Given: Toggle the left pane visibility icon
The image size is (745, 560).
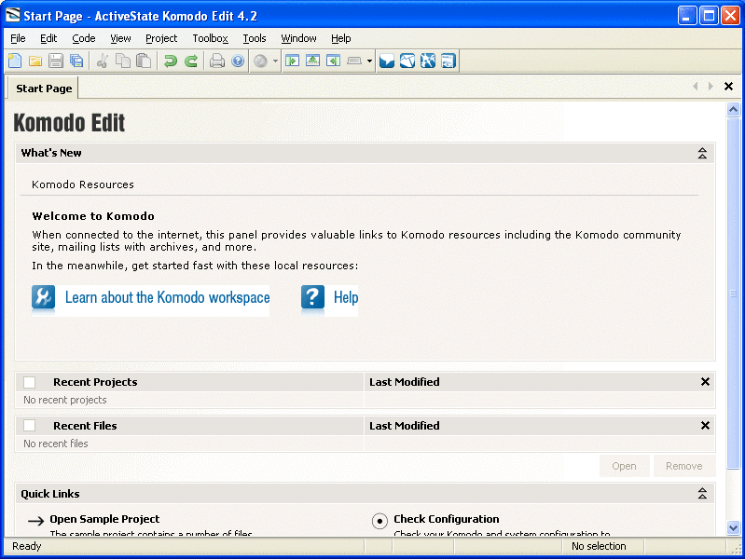Looking at the screenshot, I should point(293,61).
